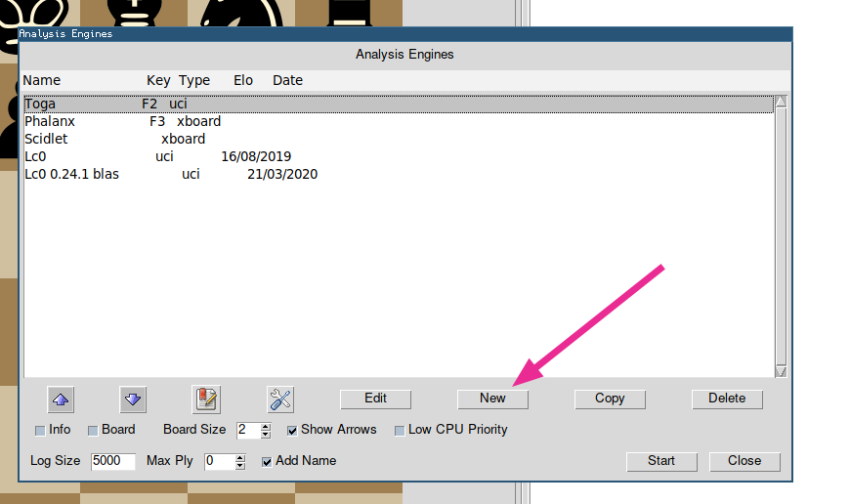Click the New engine button
The width and height of the screenshot is (850, 504).
pos(492,399)
